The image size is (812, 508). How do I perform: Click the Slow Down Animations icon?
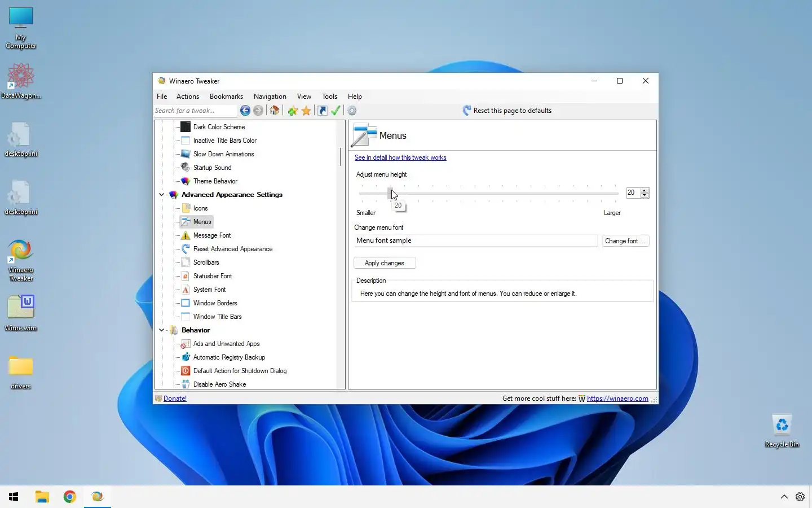[186, 154]
